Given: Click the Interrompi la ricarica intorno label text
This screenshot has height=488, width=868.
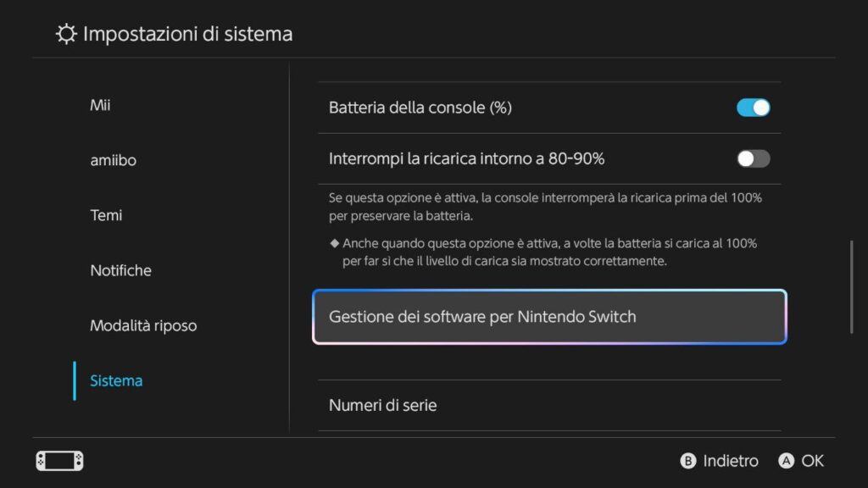Looking at the screenshot, I should tap(466, 158).
